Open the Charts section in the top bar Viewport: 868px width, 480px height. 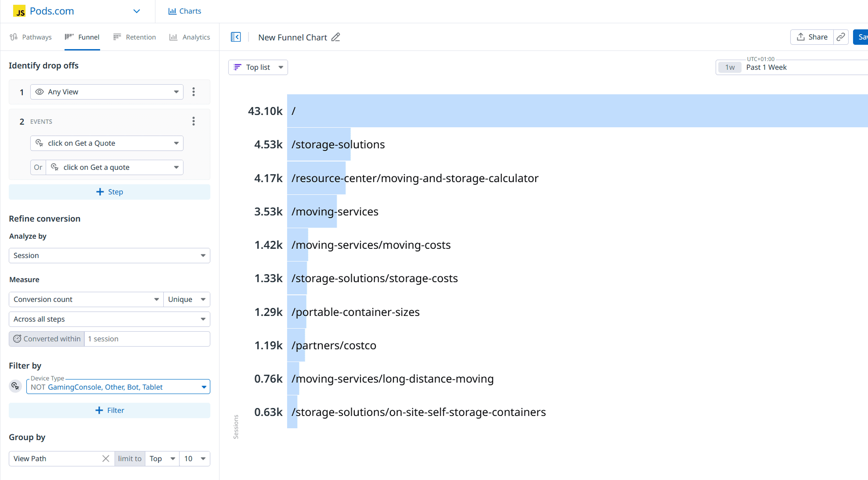[185, 11]
